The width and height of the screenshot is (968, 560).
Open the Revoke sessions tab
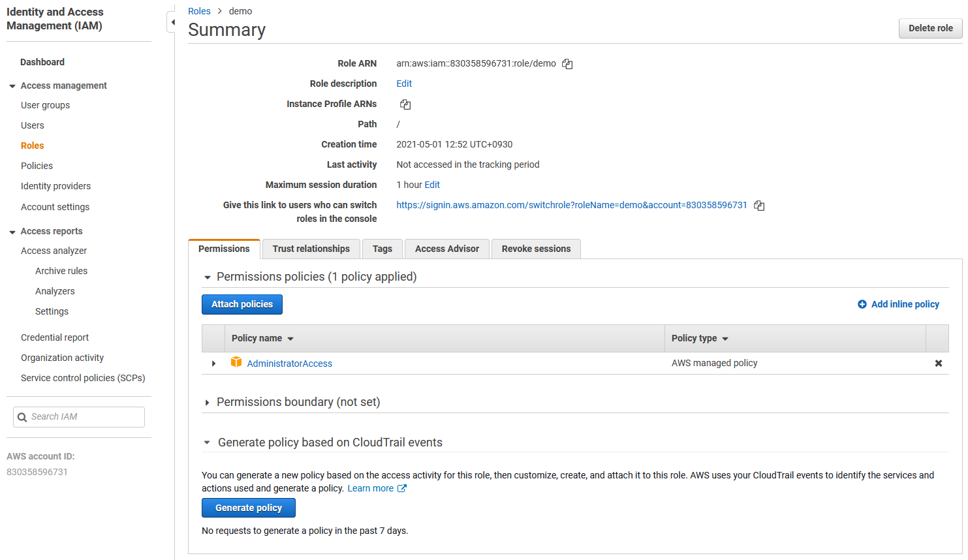(536, 249)
